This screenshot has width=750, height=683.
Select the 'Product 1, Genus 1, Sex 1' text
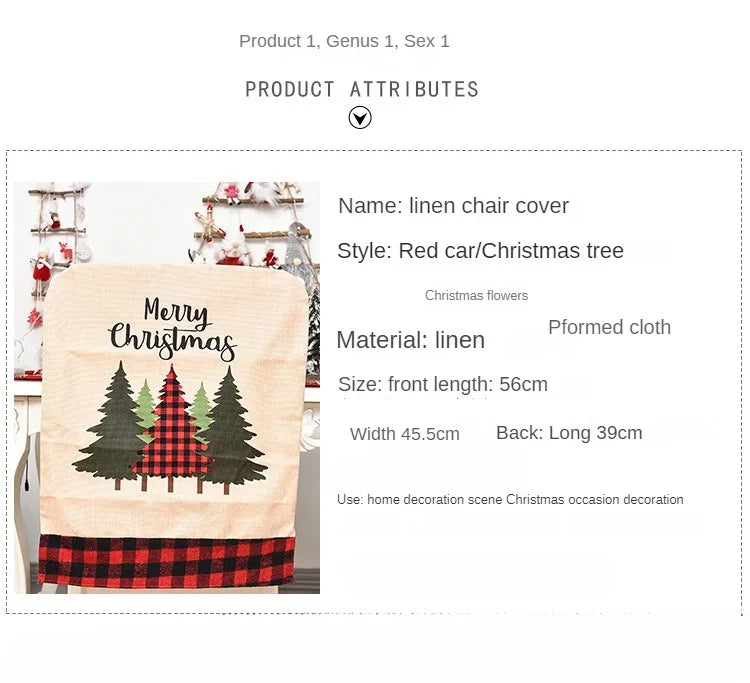344,41
